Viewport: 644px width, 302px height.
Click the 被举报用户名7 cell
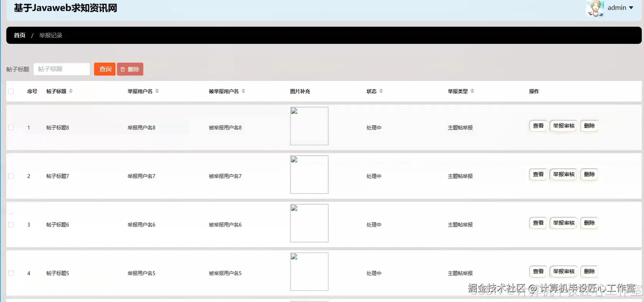(225, 176)
